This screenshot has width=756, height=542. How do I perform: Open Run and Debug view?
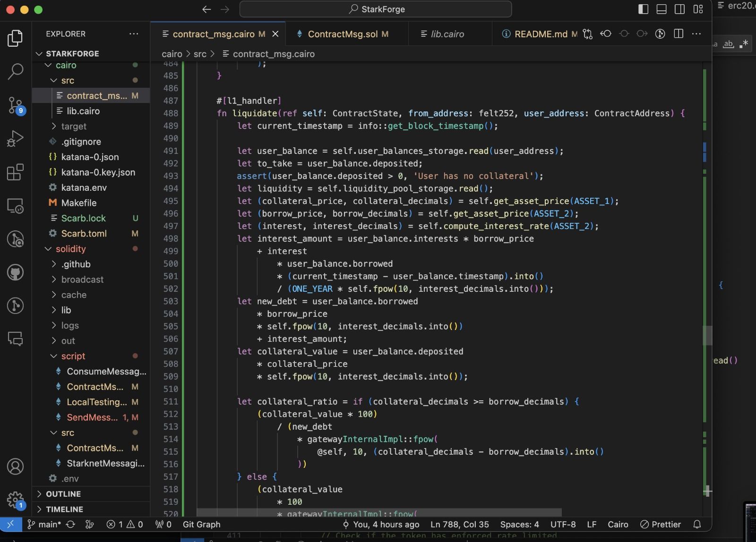15,139
